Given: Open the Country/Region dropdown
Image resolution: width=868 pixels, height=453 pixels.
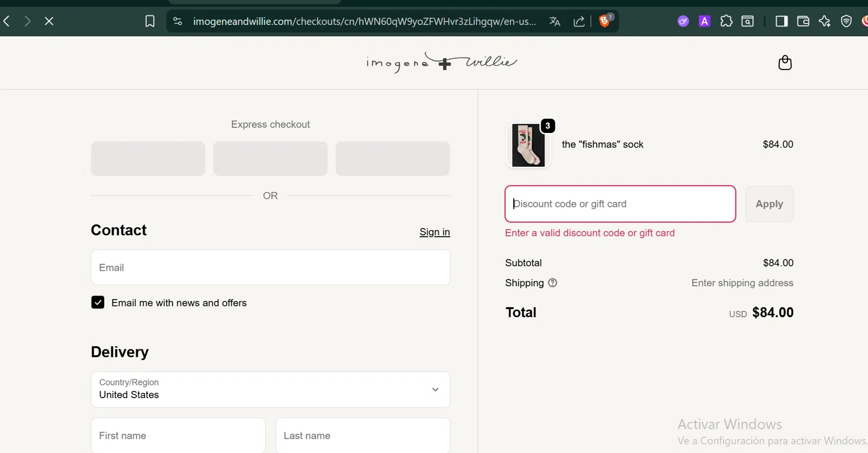Looking at the screenshot, I should tap(270, 389).
